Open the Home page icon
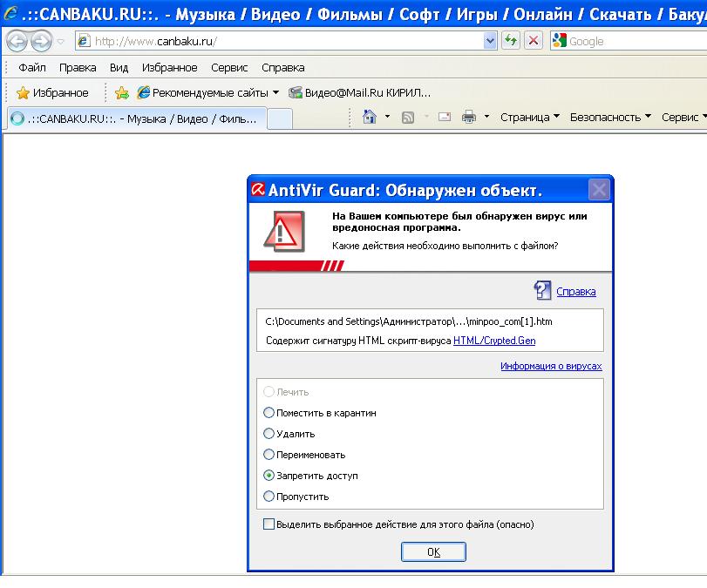Image resolution: width=707 pixels, height=588 pixels. pos(370,117)
